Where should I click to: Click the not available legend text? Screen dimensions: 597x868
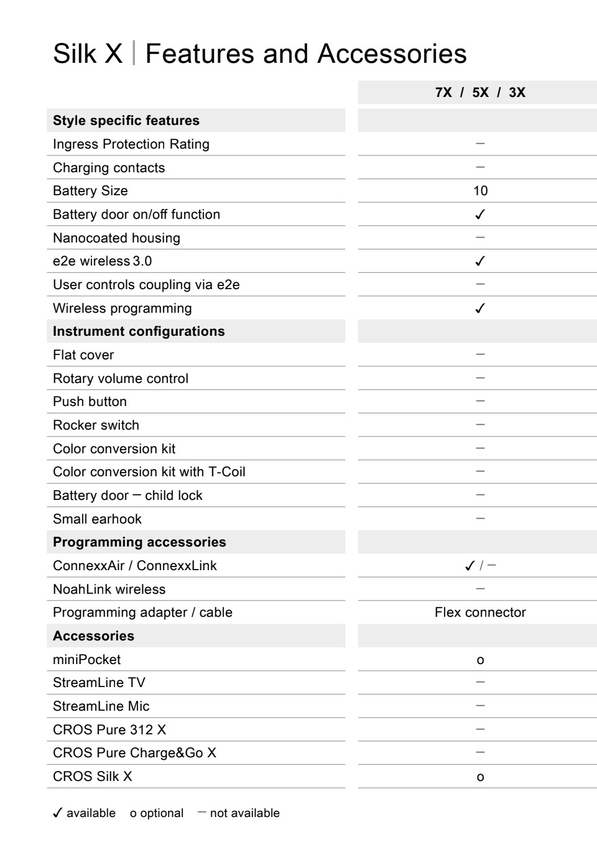(x=245, y=813)
